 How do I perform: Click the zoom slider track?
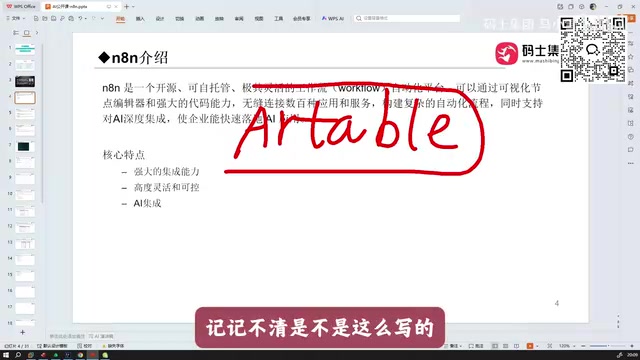pyautogui.click(x=608, y=346)
